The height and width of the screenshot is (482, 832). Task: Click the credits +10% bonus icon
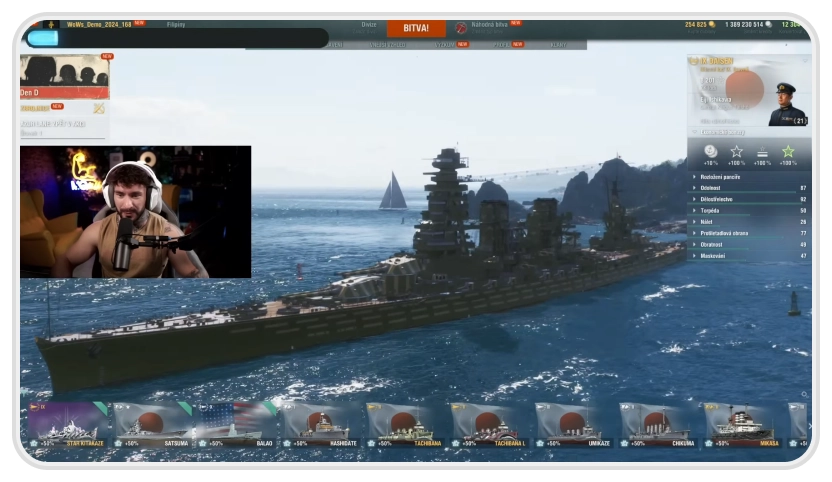tap(710, 151)
